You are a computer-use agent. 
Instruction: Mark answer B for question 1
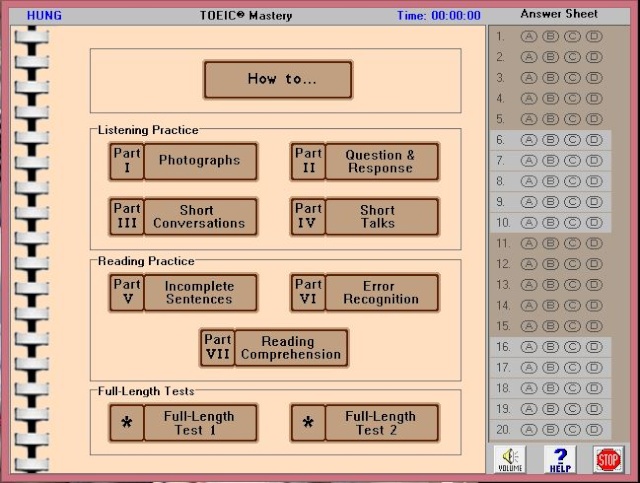point(550,36)
